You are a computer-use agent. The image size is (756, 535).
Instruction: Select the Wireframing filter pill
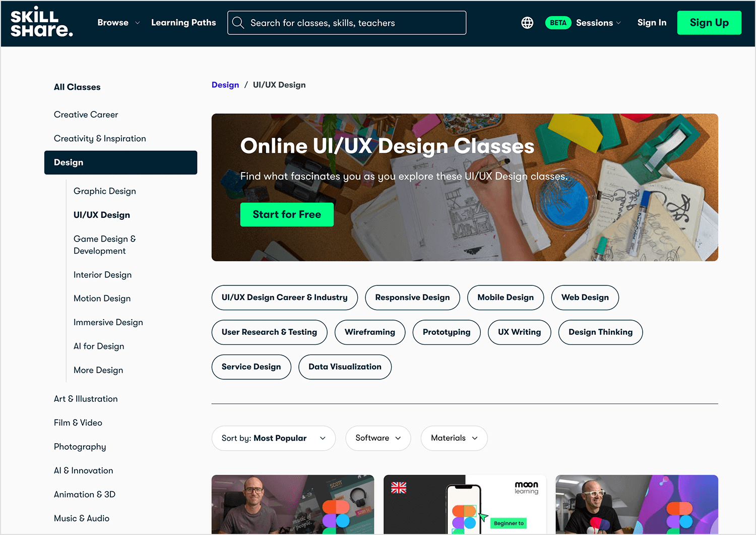(370, 332)
